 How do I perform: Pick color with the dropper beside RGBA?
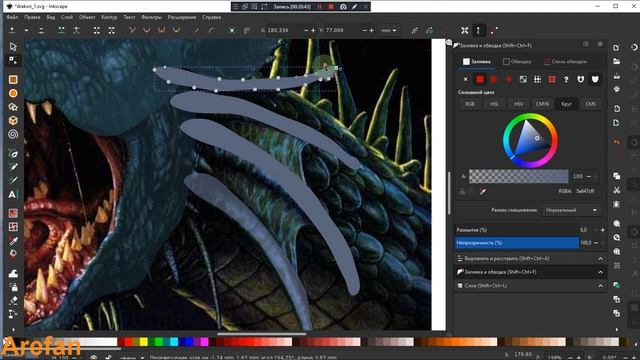[482, 191]
